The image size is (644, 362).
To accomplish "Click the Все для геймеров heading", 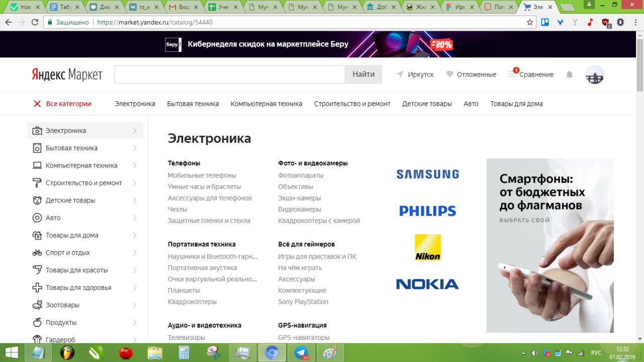I will pos(306,244).
